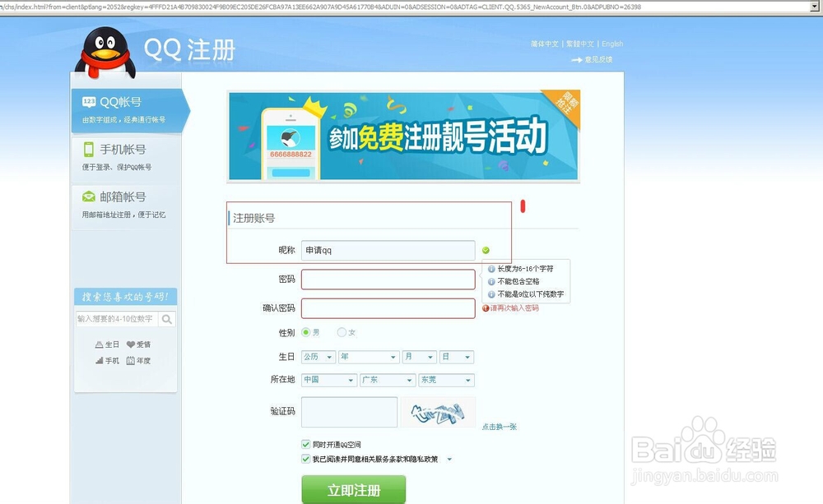Toggle the 我已阅读并同意相关服务条款 checkbox
Viewport: 823px width, 504px height.
click(305, 459)
